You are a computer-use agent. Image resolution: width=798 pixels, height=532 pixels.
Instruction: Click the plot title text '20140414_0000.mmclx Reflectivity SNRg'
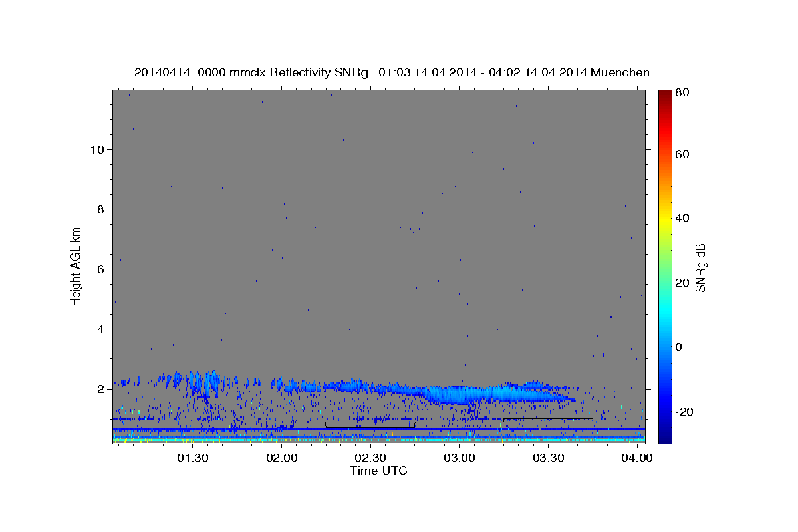251,72
